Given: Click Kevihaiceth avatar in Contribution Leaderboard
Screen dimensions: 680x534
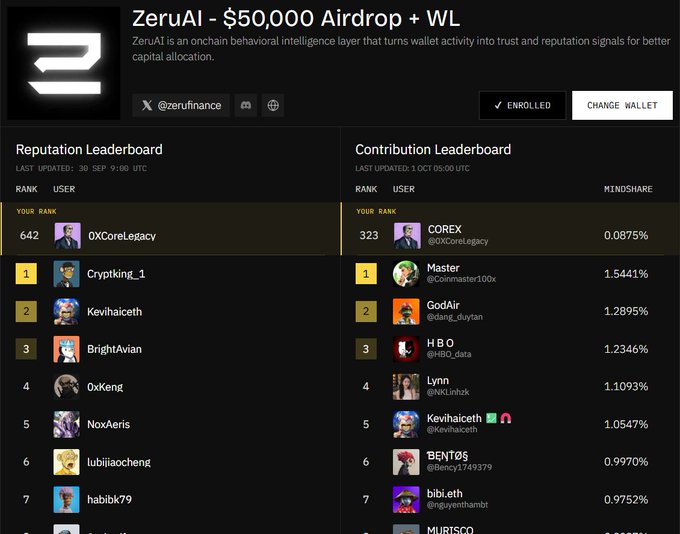Looking at the screenshot, I should pos(406,424).
